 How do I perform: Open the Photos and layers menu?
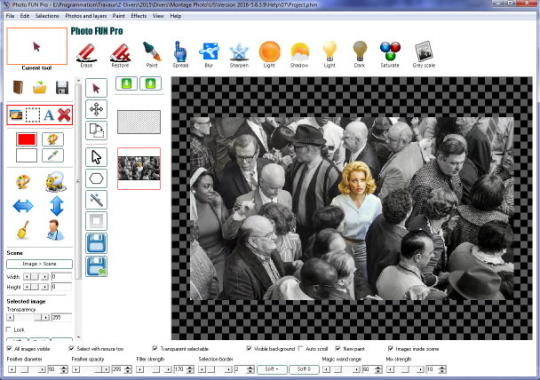tap(86, 16)
